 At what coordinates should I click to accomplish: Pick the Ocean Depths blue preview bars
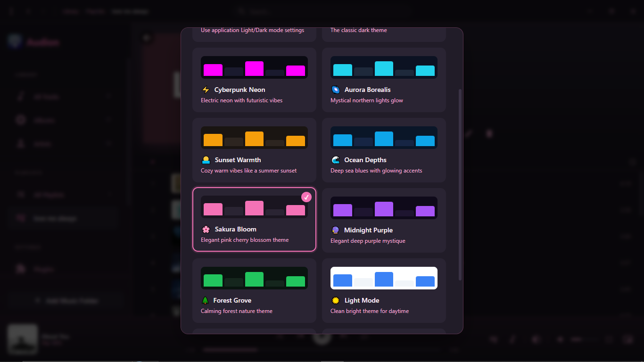[x=384, y=138]
